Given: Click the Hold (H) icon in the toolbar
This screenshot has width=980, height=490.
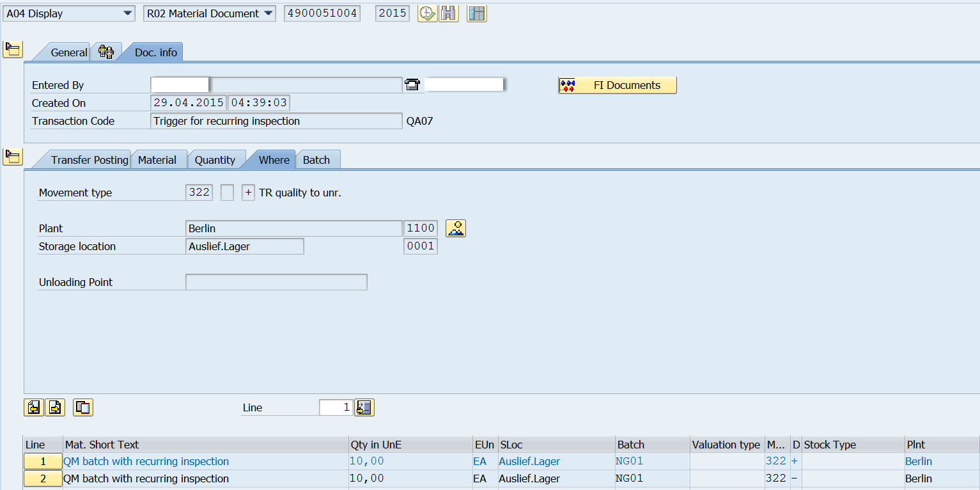Looking at the screenshot, I should (x=449, y=13).
